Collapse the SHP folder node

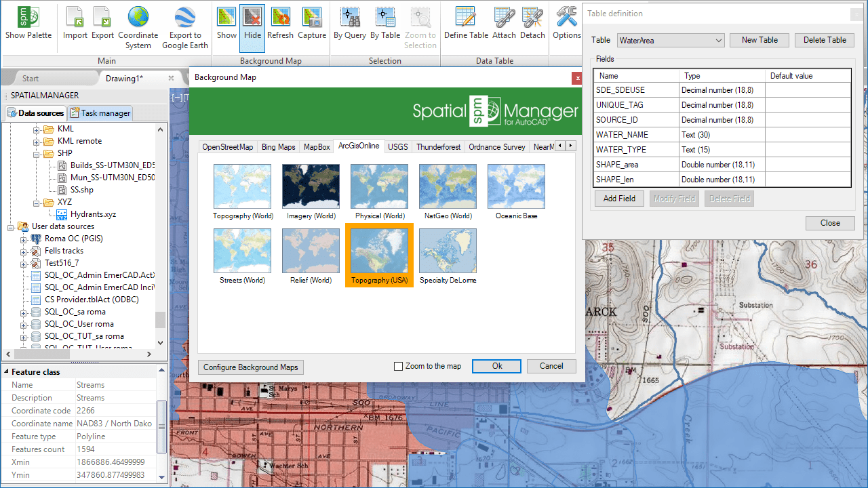pyautogui.click(x=37, y=153)
